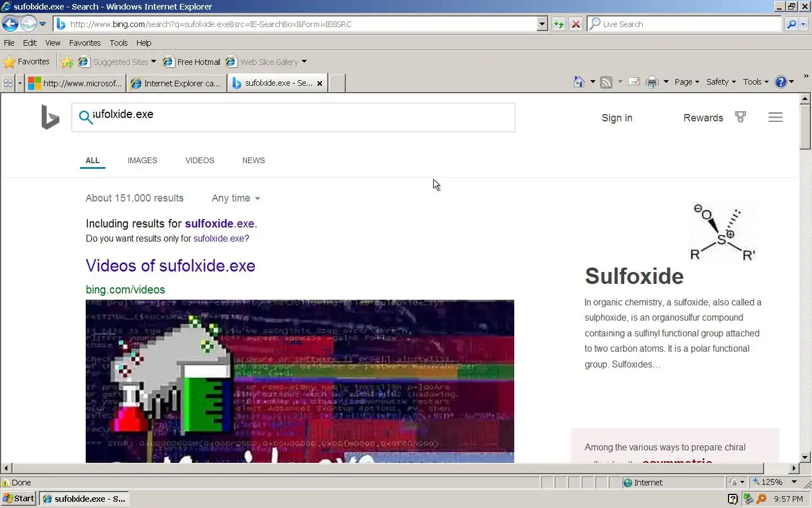The image size is (812, 508).
Task: Click the blue Help question mark icon
Action: [x=781, y=82]
